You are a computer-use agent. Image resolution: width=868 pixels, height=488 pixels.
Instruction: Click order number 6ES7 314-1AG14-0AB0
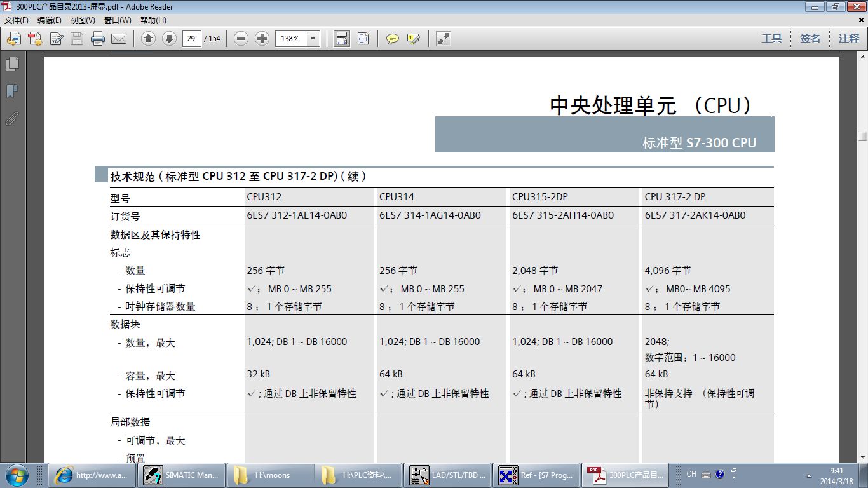coord(430,215)
